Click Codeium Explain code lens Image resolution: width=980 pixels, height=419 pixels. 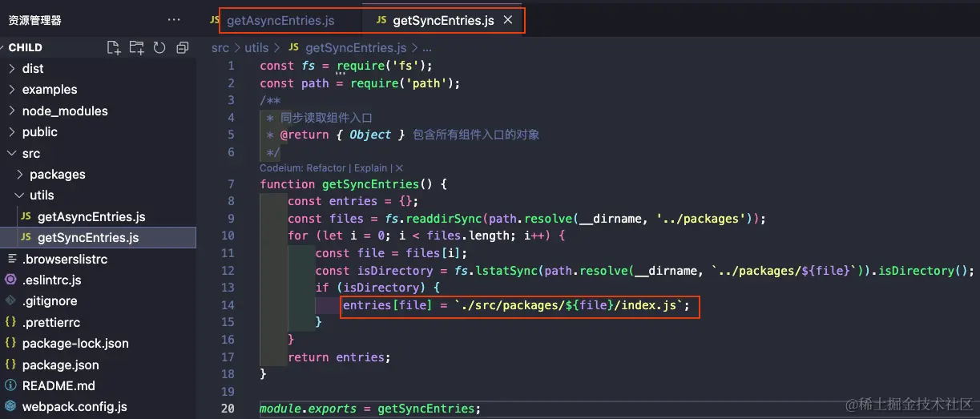(x=371, y=168)
